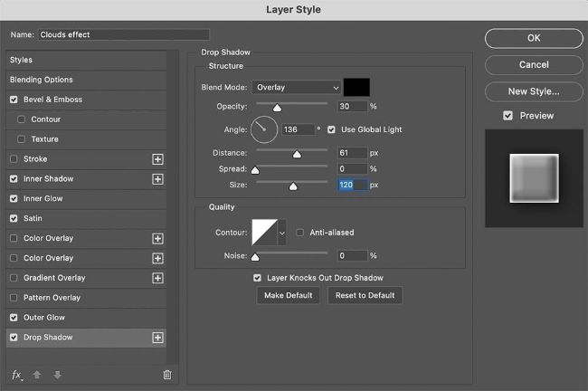Viewport: 588px width, 391px height.
Task: Click the plus icon next to Stroke
Action: [157, 159]
